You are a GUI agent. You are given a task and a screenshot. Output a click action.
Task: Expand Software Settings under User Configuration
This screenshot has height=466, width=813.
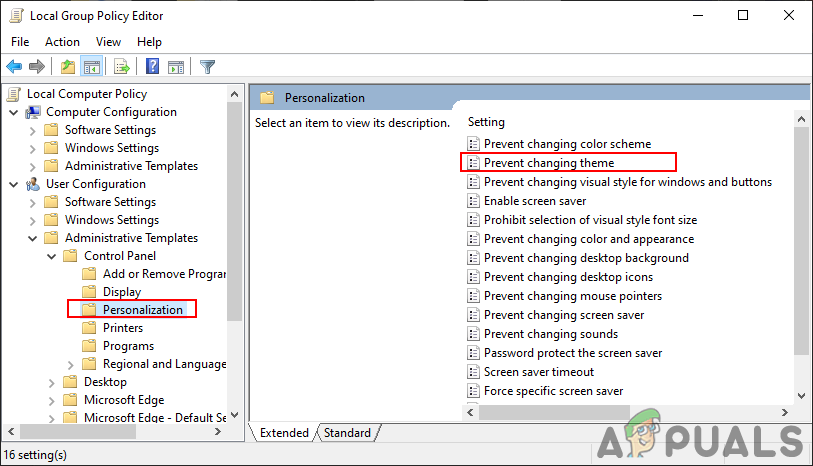(33, 203)
